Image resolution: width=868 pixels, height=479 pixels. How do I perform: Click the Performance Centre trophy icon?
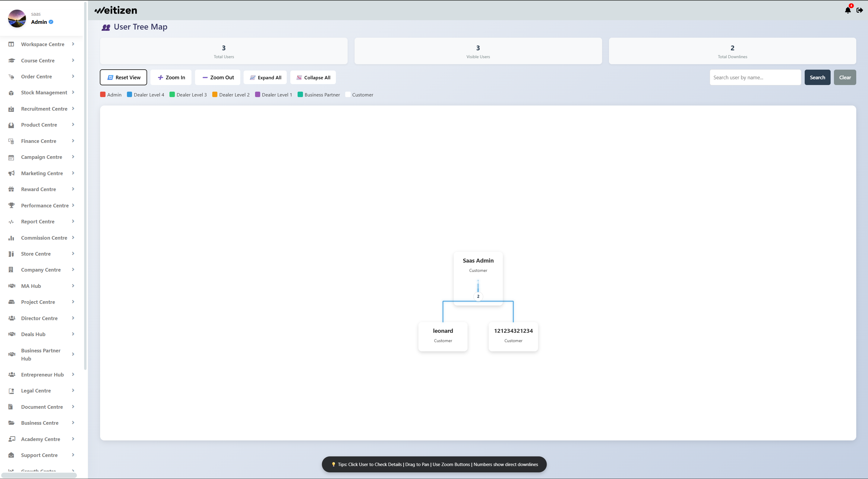(x=11, y=206)
